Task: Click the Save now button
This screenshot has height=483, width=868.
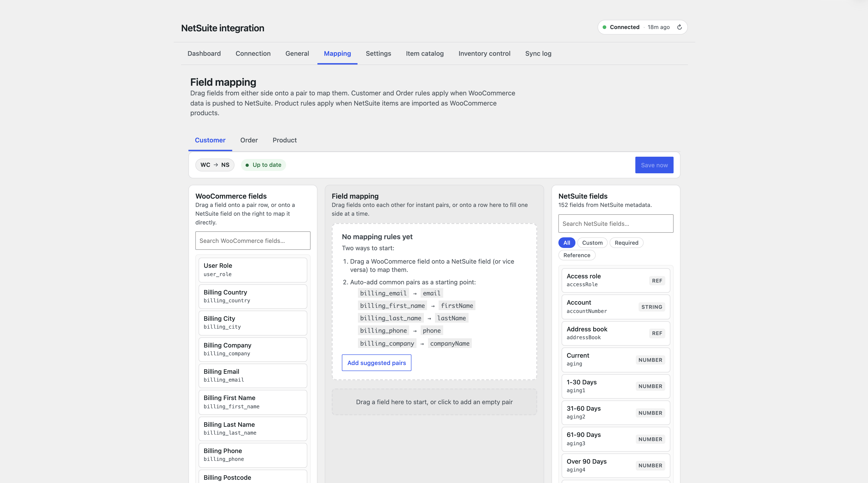Action: 654,165
